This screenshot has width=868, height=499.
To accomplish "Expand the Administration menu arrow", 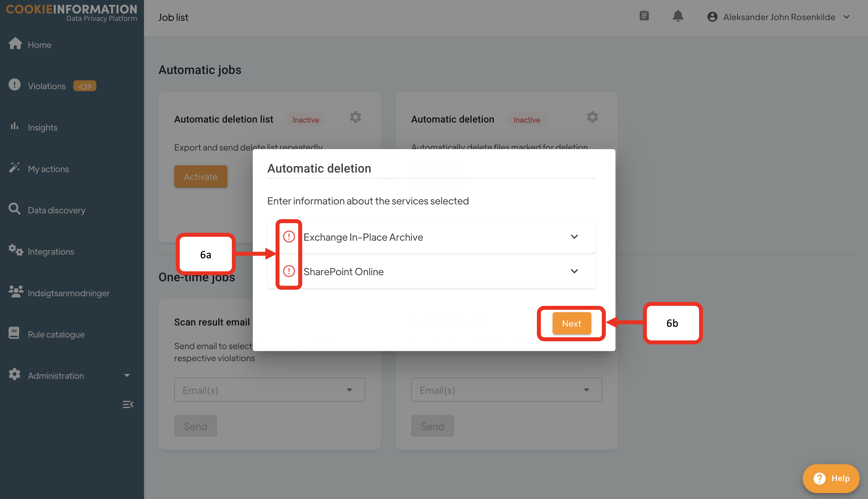I will click(127, 376).
